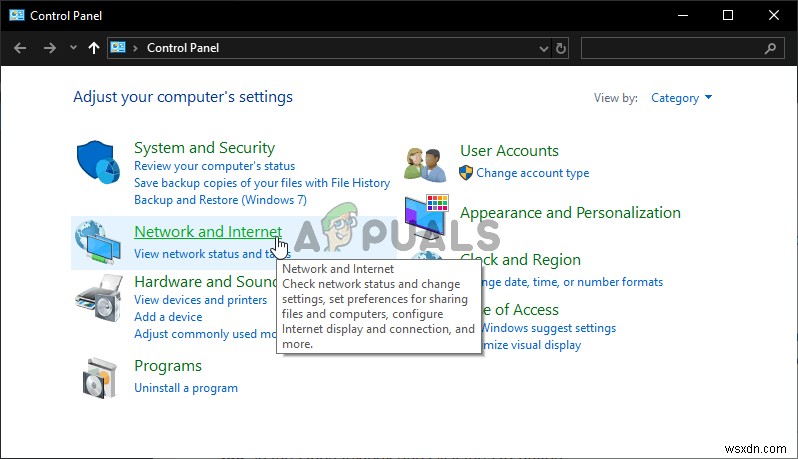The image size is (798, 459).
Task: Refresh the Control Panel address bar
Action: pyautogui.click(x=561, y=47)
